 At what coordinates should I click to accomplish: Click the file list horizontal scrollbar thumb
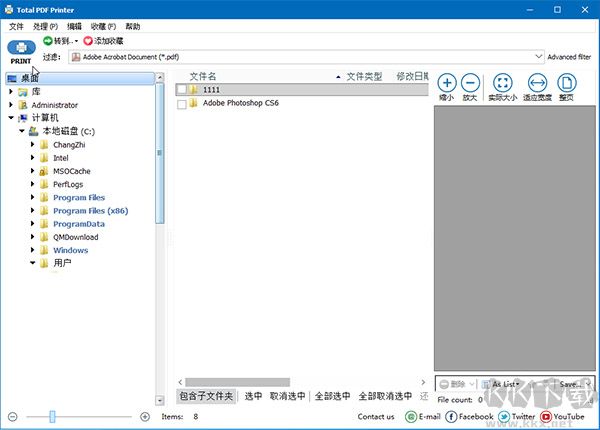(238, 382)
